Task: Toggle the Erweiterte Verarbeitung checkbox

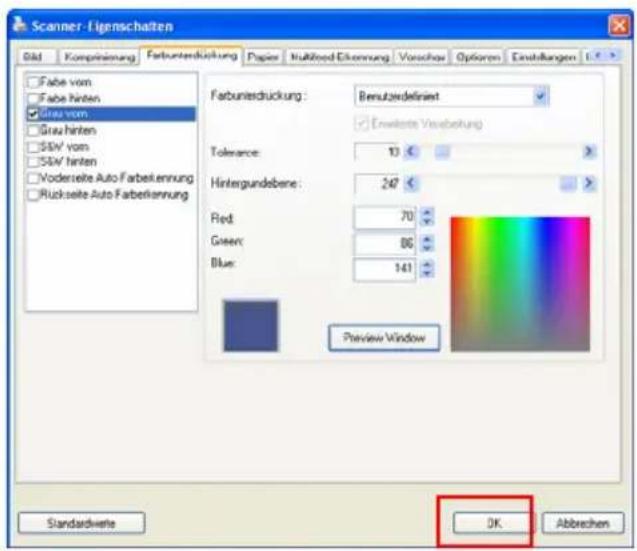Action: pos(361,124)
